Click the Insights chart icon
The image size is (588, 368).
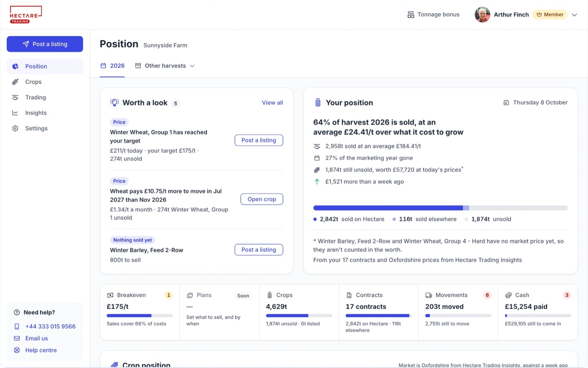[x=15, y=113]
